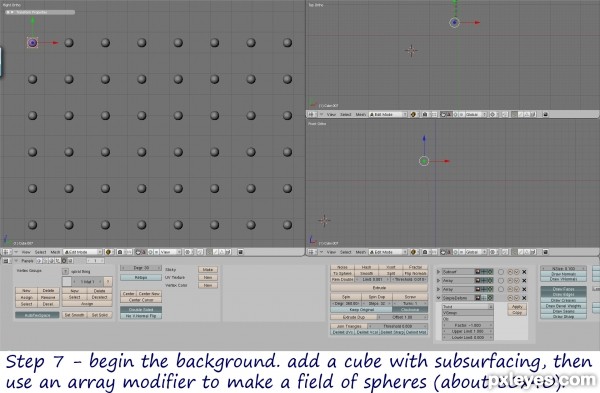The image size is (600, 393).
Task: Click rotate manipulator circle in bottom-right header
Action: (x=455, y=252)
